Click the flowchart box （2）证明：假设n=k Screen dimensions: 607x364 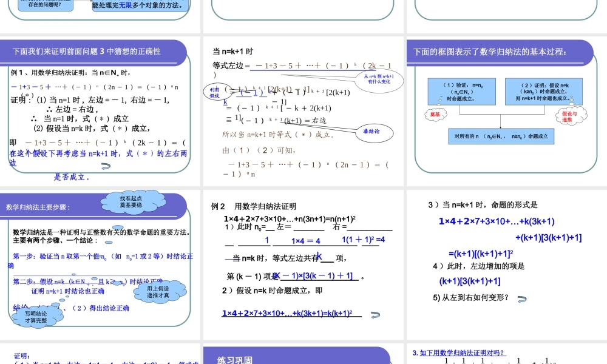click(544, 92)
